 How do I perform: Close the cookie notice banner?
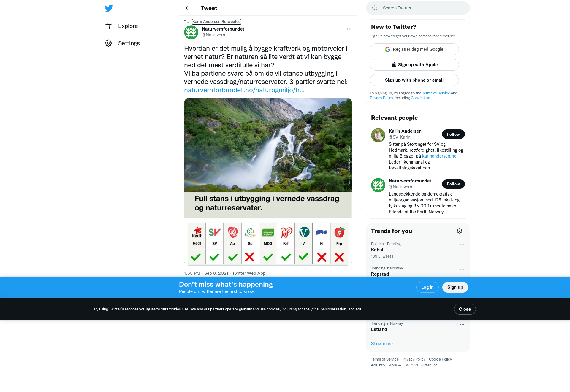(465, 309)
